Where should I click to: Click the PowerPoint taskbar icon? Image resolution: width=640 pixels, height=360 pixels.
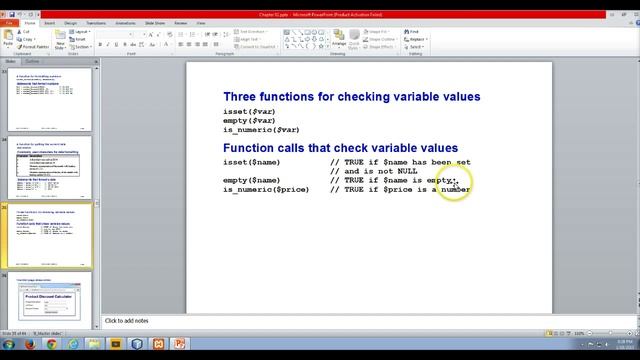(x=180, y=344)
